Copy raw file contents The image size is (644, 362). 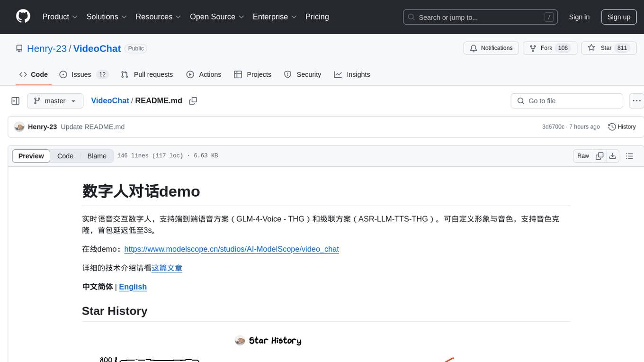pyautogui.click(x=599, y=156)
